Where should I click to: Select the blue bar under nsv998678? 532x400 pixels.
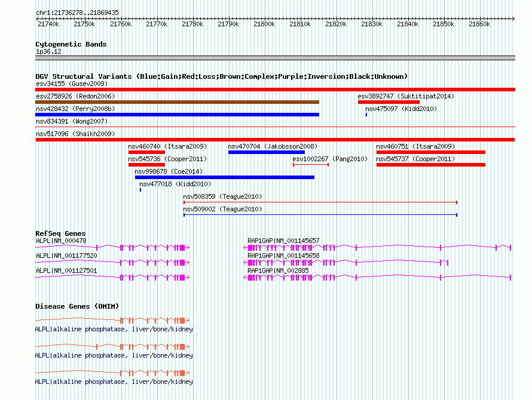[x=225, y=177]
